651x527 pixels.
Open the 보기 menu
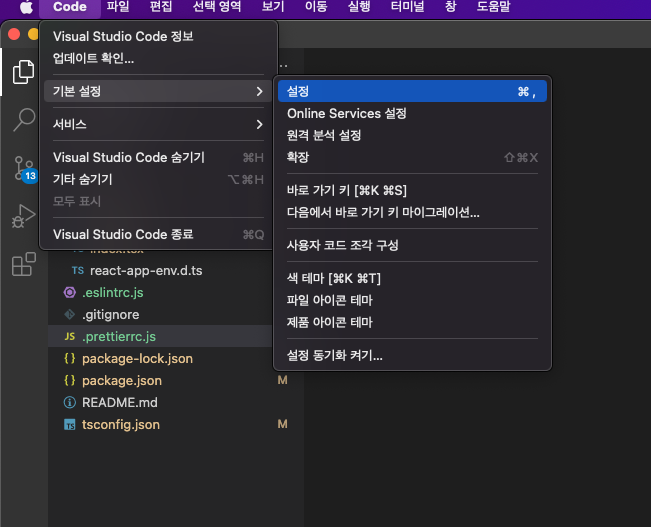273,7
